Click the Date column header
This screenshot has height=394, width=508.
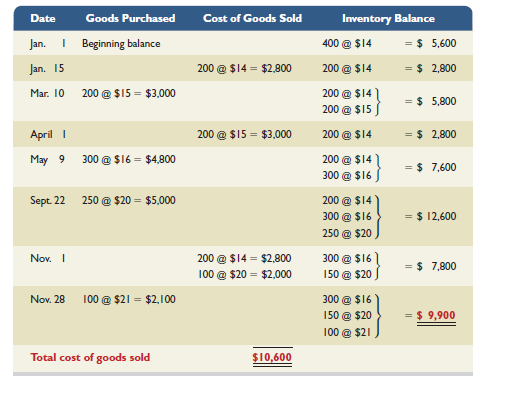click(43, 18)
